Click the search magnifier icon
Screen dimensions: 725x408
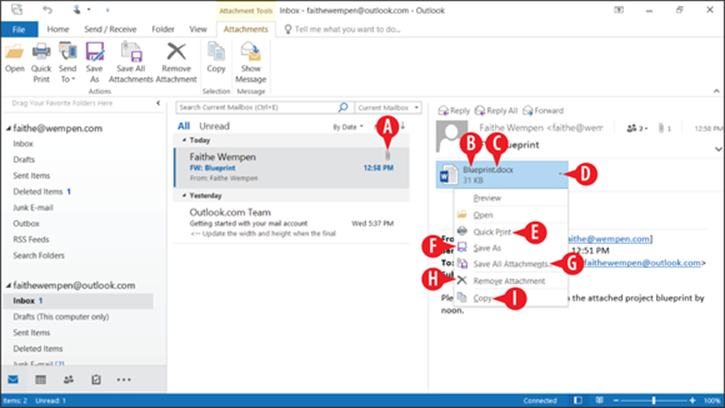click(343, 107)
